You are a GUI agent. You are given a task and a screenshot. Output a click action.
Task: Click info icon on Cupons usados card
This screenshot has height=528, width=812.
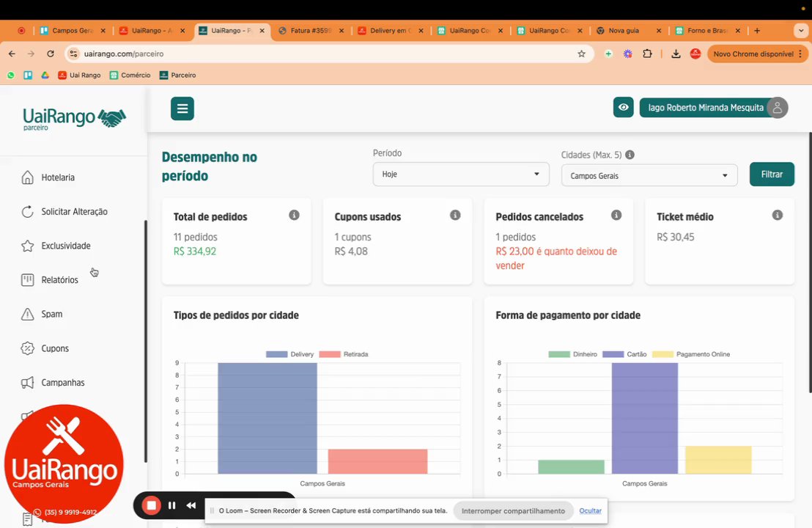[x=455, y=215]
